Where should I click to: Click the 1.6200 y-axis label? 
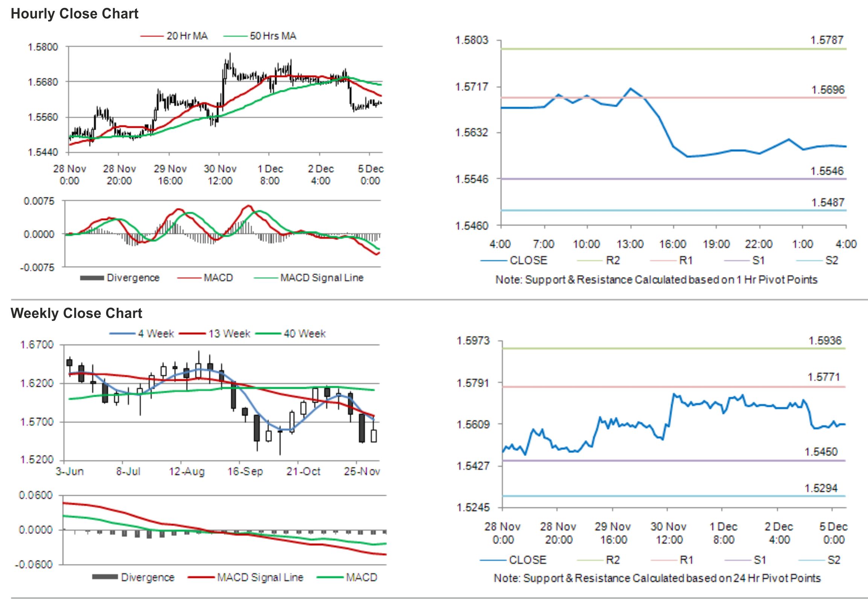[x=37, y=383]
